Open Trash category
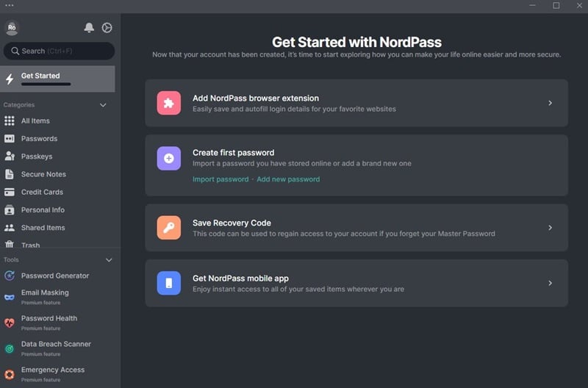588x388 pixels. [x=30, y=245]
